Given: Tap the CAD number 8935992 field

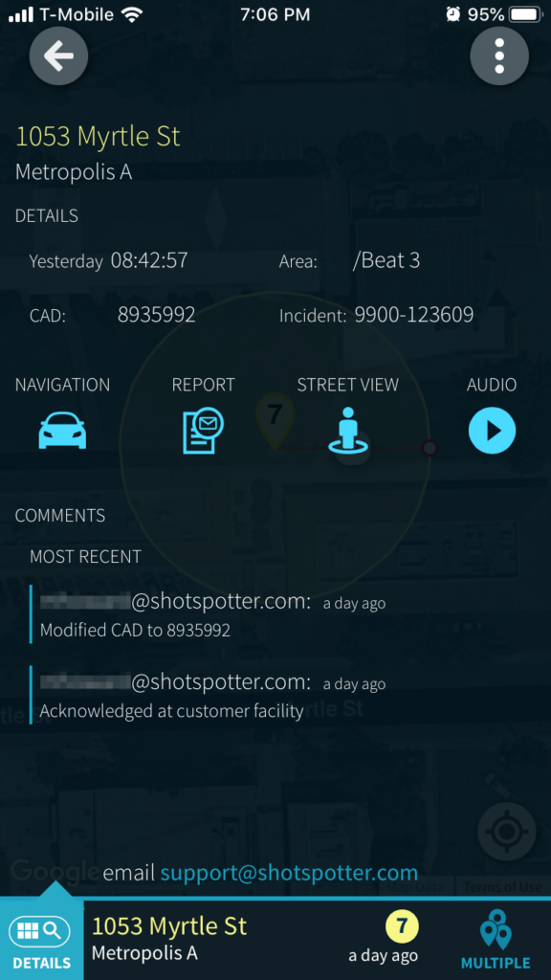Looking at the screenshot, I should pos(156,315).
